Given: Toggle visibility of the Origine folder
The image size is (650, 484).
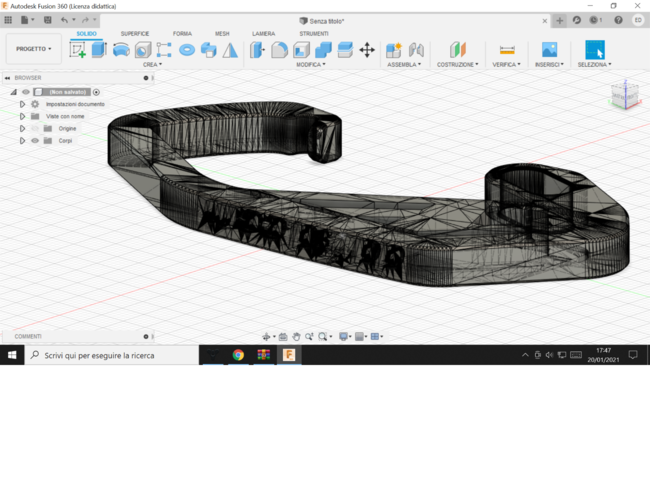Looking at the screenshot, I should 35,129.
